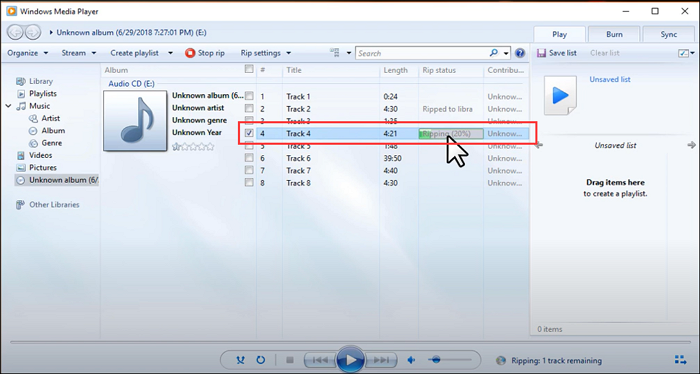Screen dimensions: 700x374
Task: Select Unknown album disc in navigation pane
Action: point(57,180)
